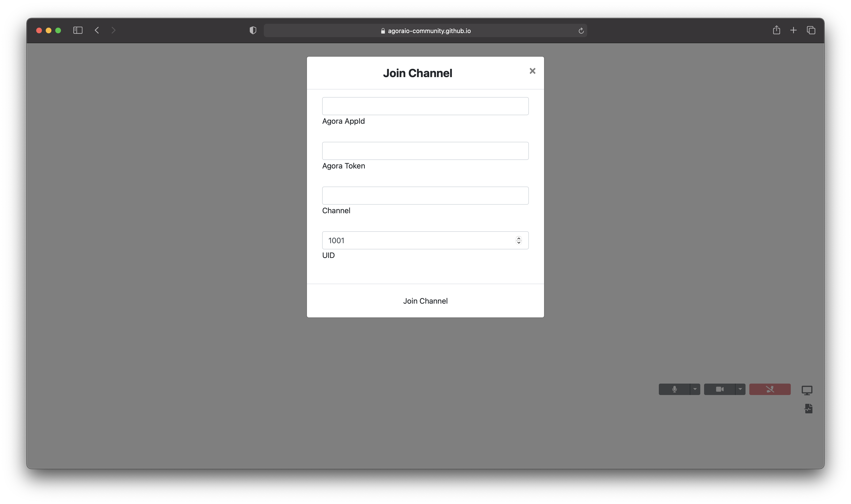Open the stats document icon
The height and width of the screenshot is (504, 851).
pyautogui.click(x=809, y=409)
